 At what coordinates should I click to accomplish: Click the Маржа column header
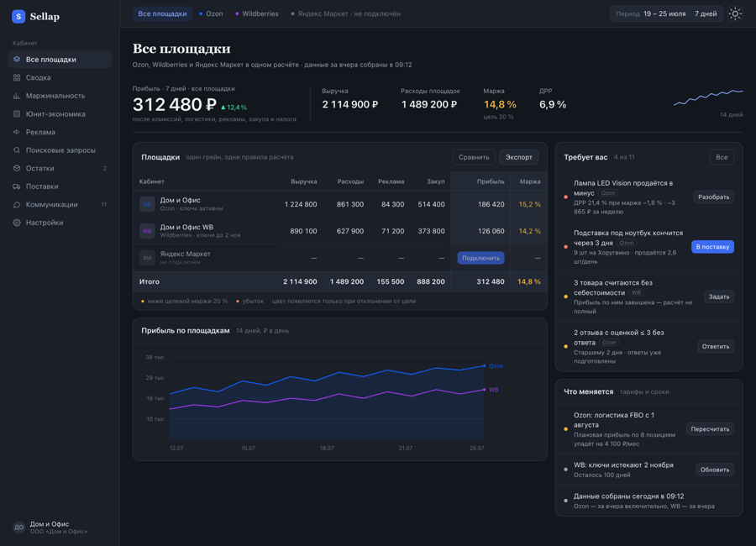530,181
